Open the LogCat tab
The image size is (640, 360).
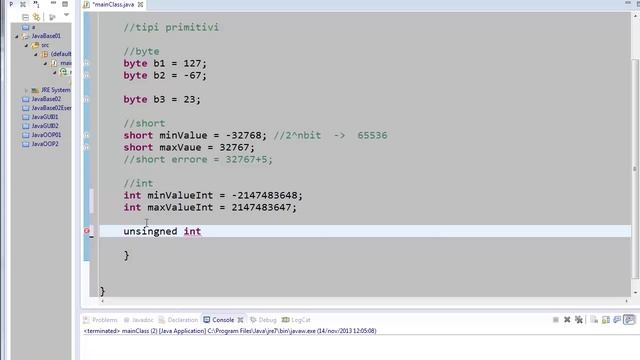pos(296,320)
